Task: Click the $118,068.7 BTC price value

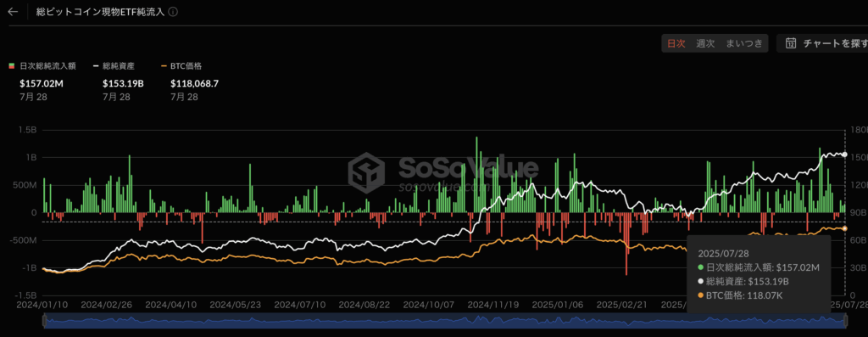Action: tap(194, 84)
